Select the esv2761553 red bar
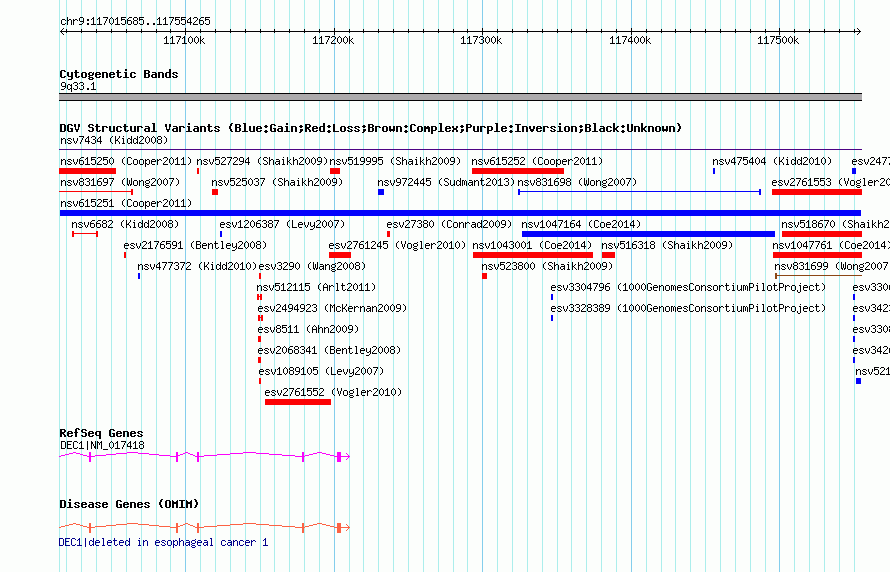Screen dimensions: 890x572 click(817, 192)
